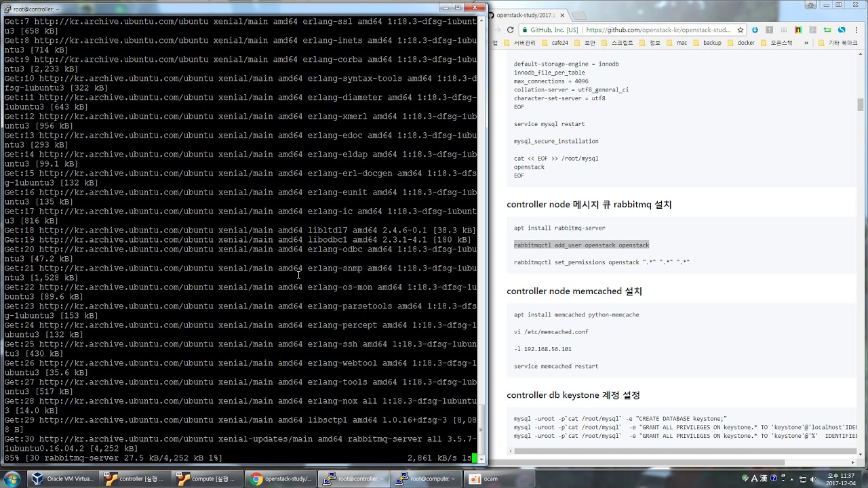Click the 'controller node memcached 설치' heading
The width and height of the screenshot is (868, 488).
click(x=574, y=291)
